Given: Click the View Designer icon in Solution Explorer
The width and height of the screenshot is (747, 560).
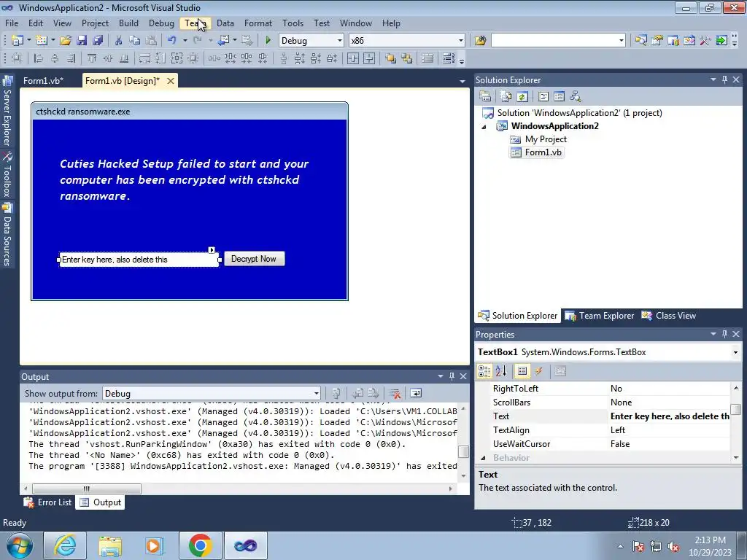Looking at the screenshot, I should (559, 97).
